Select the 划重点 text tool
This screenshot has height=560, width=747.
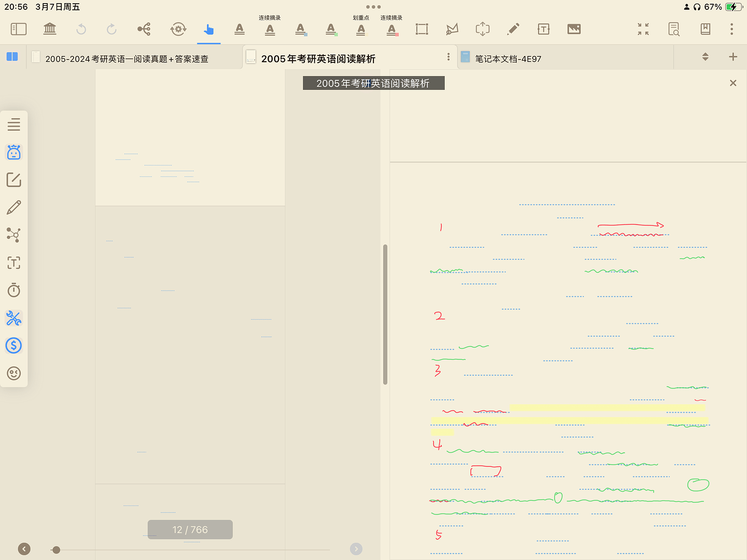pos(361,30)
